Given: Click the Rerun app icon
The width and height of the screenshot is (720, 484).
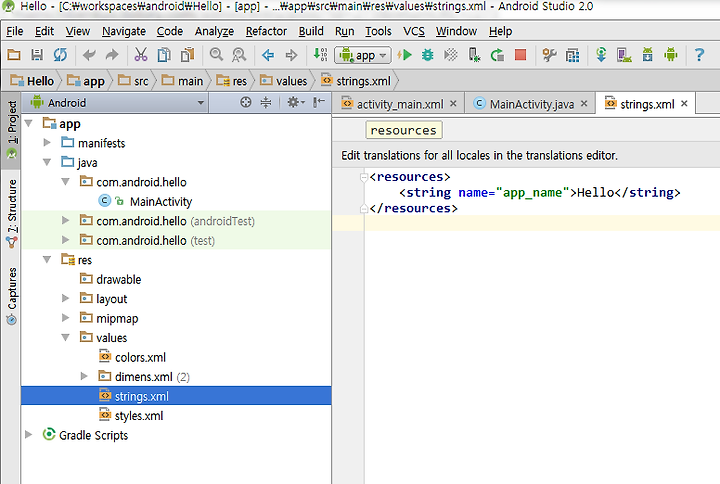Looking at the screenshot, I should tap(497, 55).
